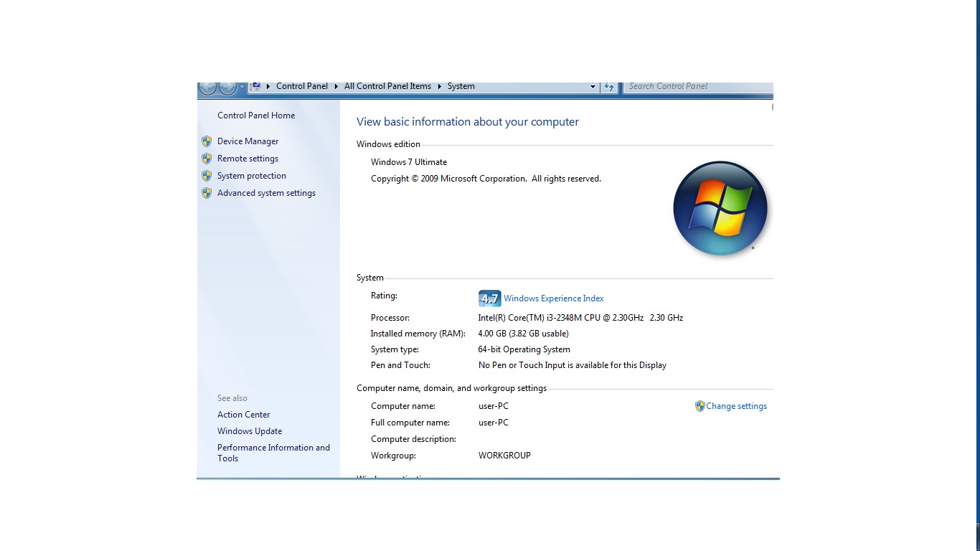This screenshot has width=980, height=551.
Task: Click the Computer name value user-PC
Action: pos(494,406)
